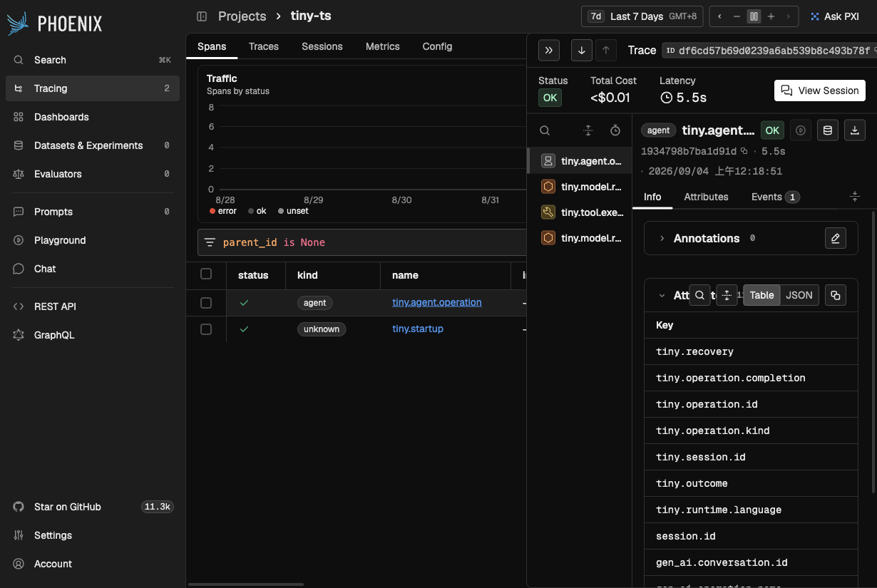Open Settings in the sidebar

click(93, 535)
